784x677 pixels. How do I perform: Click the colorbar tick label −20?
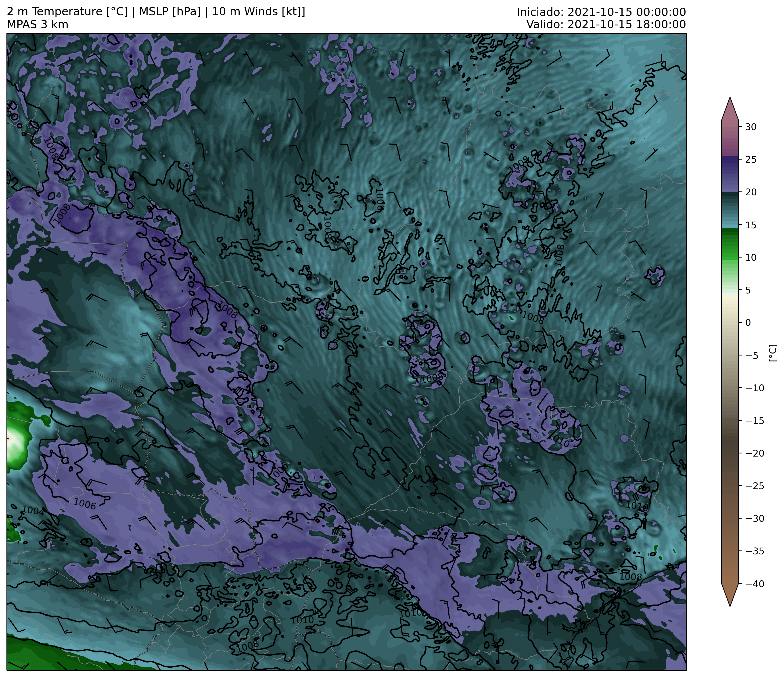pos(755,453)
